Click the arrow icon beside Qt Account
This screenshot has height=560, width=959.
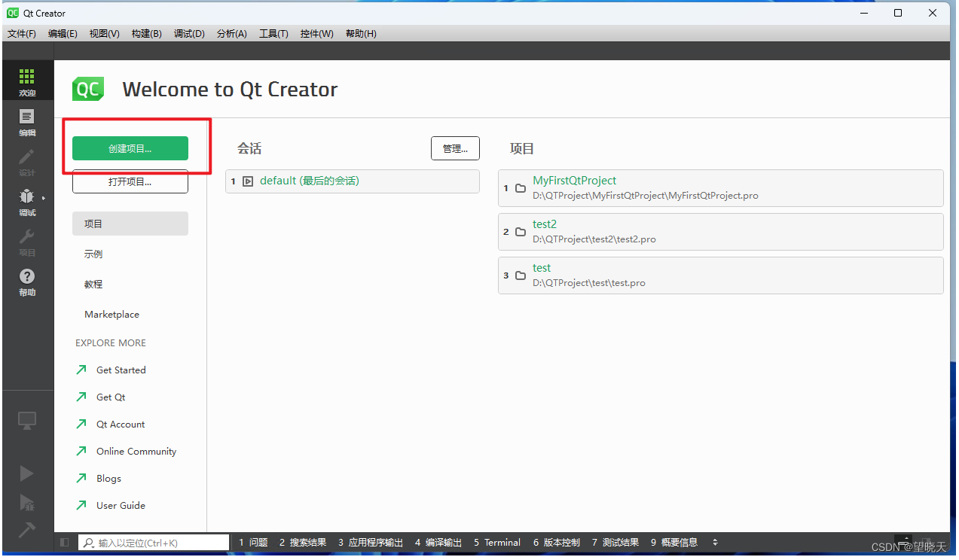point(81,424)
